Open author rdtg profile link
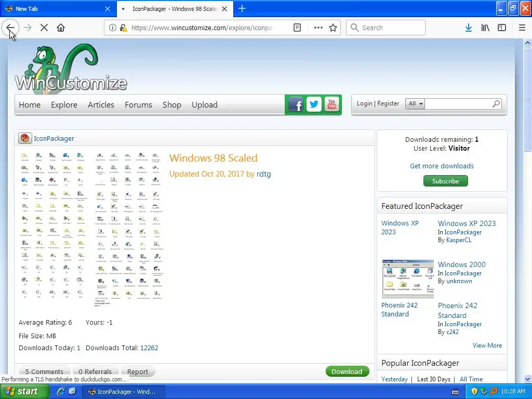 click(x=263, y=174)
